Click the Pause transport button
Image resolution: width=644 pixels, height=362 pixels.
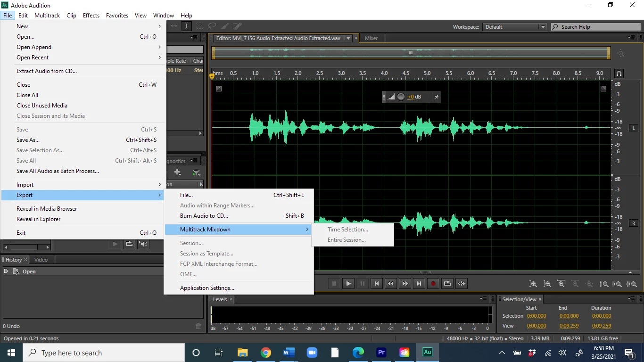363,283
